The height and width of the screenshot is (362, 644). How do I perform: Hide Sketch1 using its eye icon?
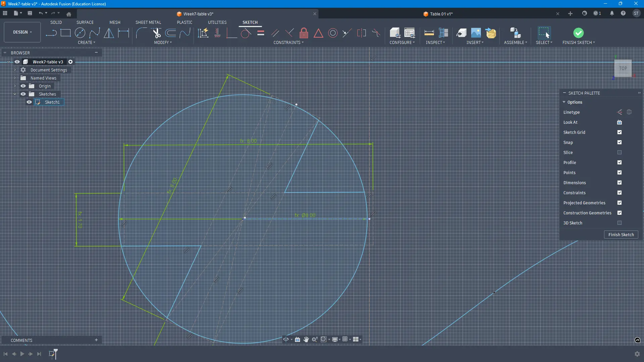[29, 102]
